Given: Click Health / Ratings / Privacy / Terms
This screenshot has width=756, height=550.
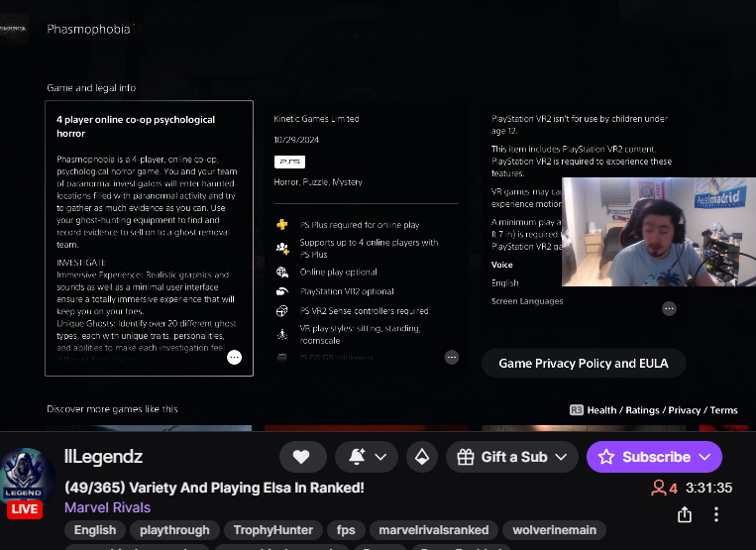Looking at the screenshot, I should (662, 410).
